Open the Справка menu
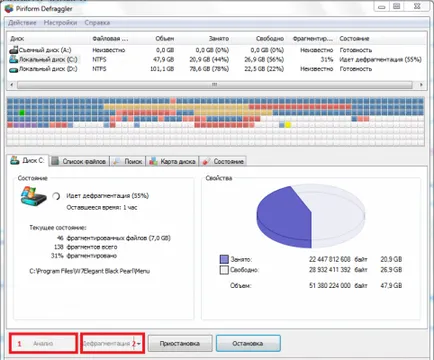 (x=97, y=23)
